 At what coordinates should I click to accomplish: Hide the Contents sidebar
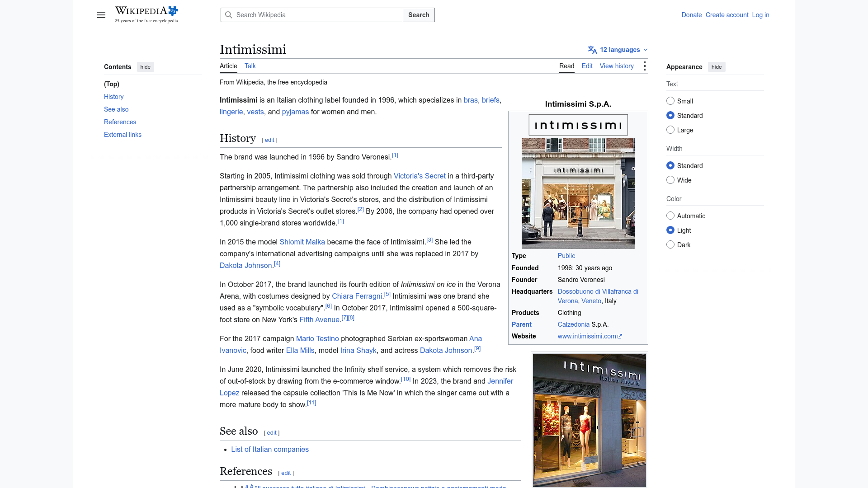(146, 67)
